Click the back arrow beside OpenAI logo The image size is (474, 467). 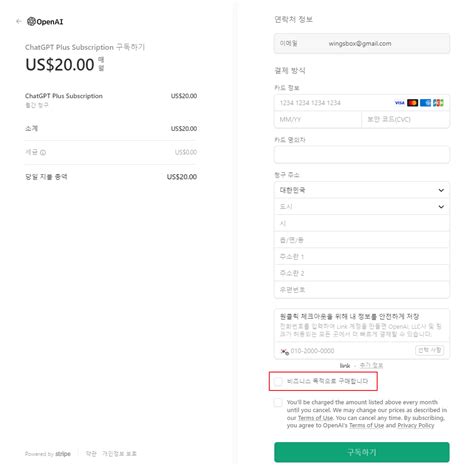(19, 21)
